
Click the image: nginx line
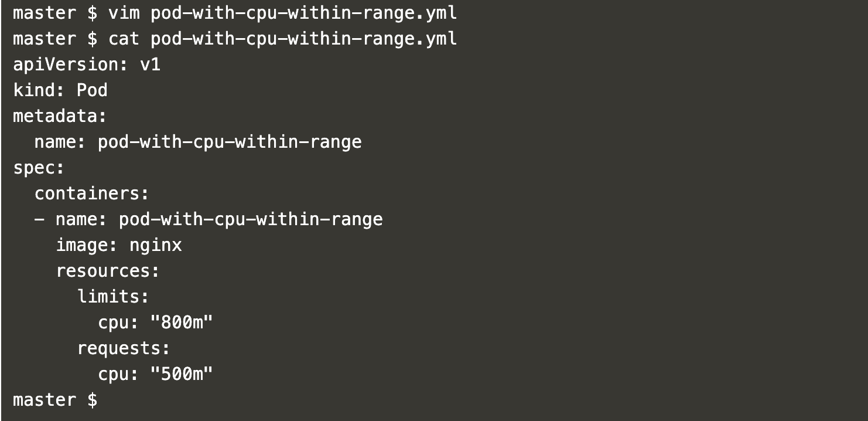tap(119, 245)
